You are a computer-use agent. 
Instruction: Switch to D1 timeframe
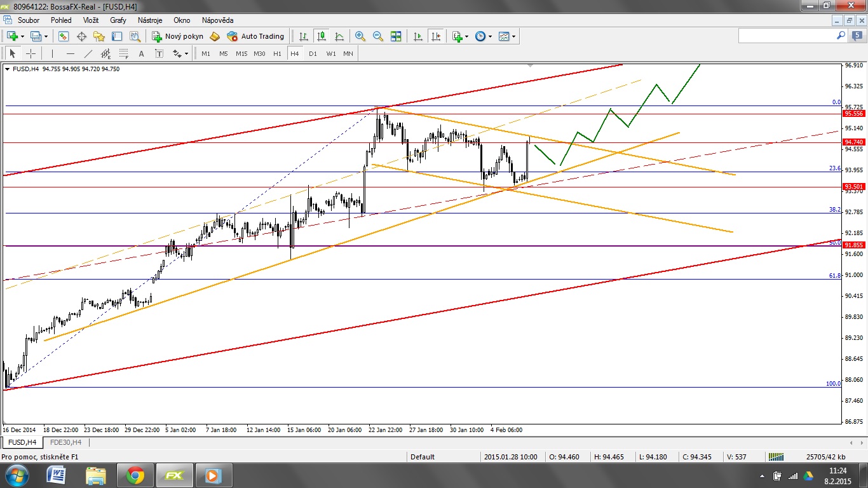click(313, 53)
